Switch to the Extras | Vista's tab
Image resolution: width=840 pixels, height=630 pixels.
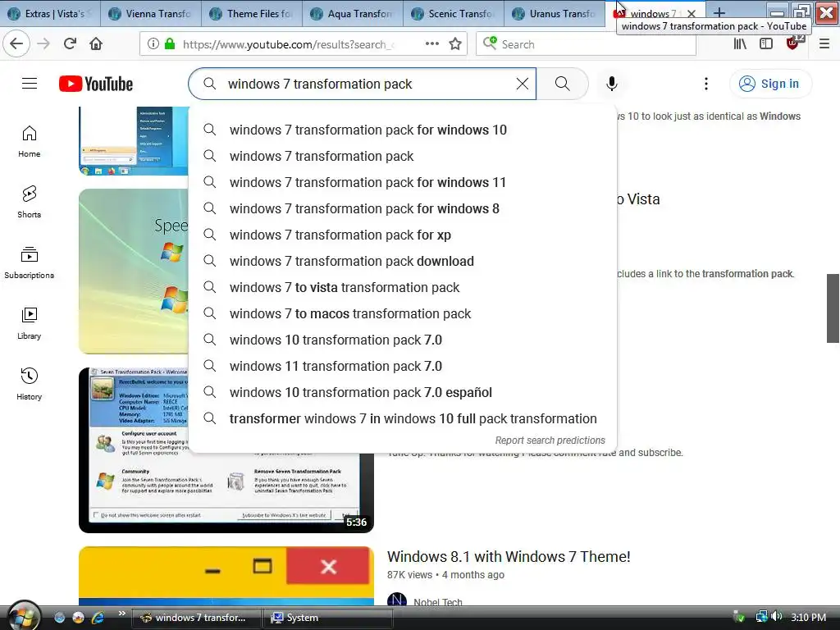point(50,13)
